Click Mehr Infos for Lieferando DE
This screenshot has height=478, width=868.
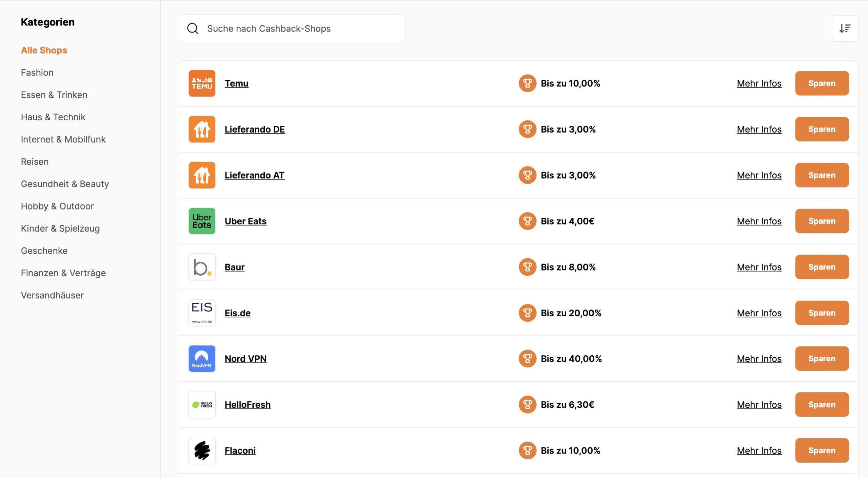(x=759, y=129)
